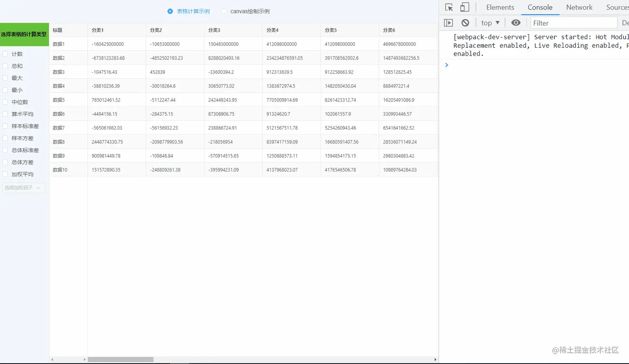Tick the 加权平均 checkbox
Image resolution: width=629 pixels, height=364 pixels.
click(5, 175)
